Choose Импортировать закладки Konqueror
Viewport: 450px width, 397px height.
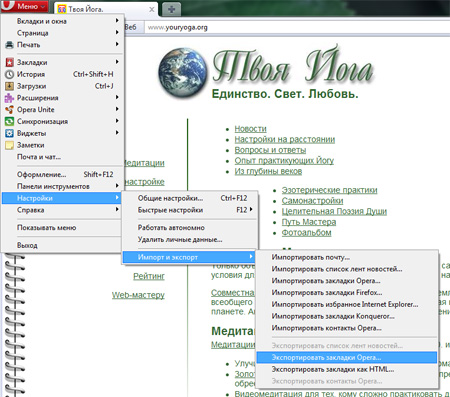click(x=347, y=316)
